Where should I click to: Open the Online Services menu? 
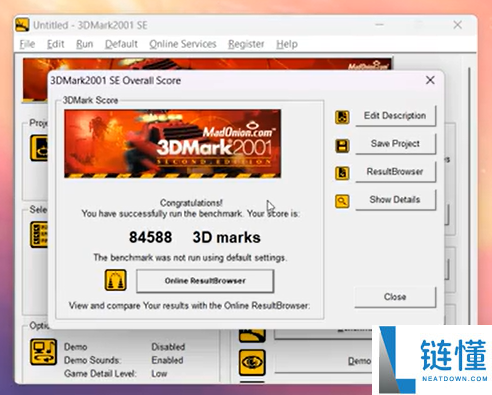pyautogui.click(x=183, y=44)
